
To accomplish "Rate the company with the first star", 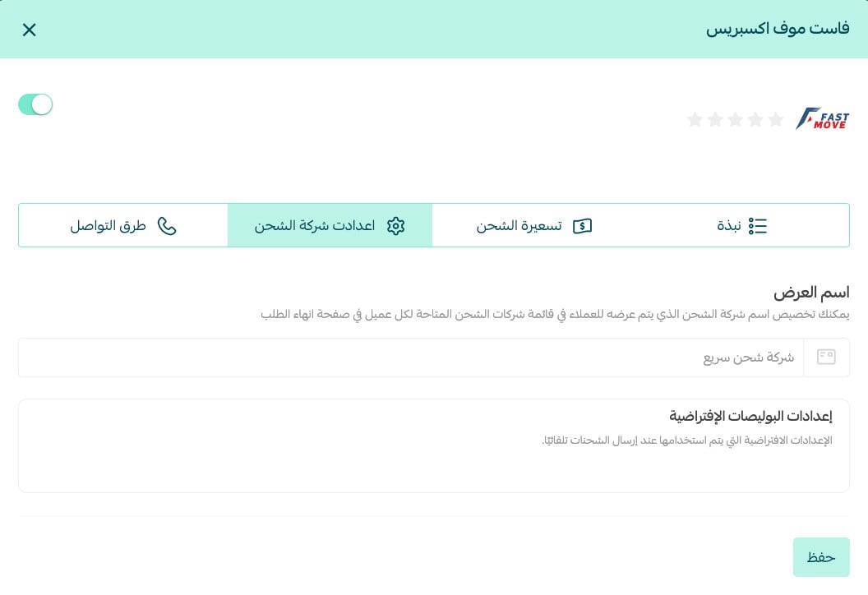I will [x=776, y=119].
